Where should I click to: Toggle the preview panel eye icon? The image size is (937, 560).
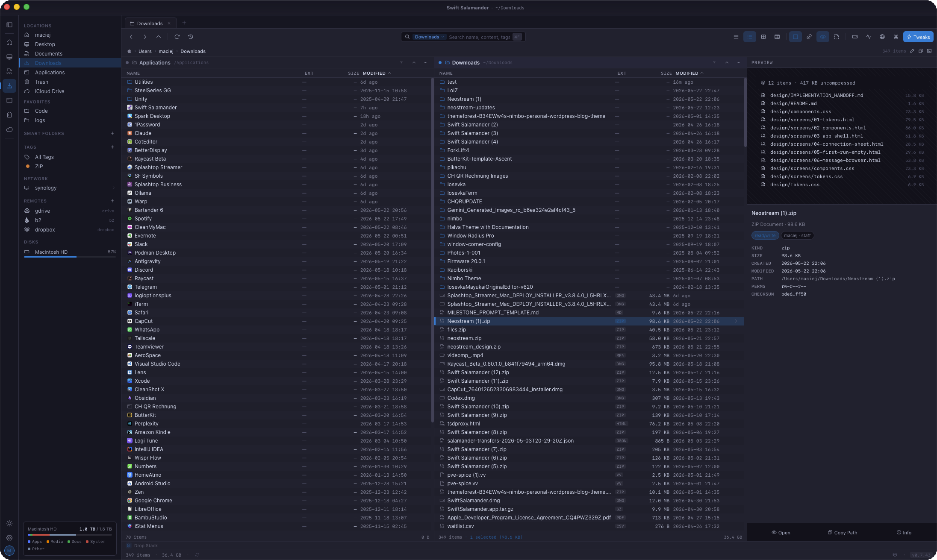823,37
